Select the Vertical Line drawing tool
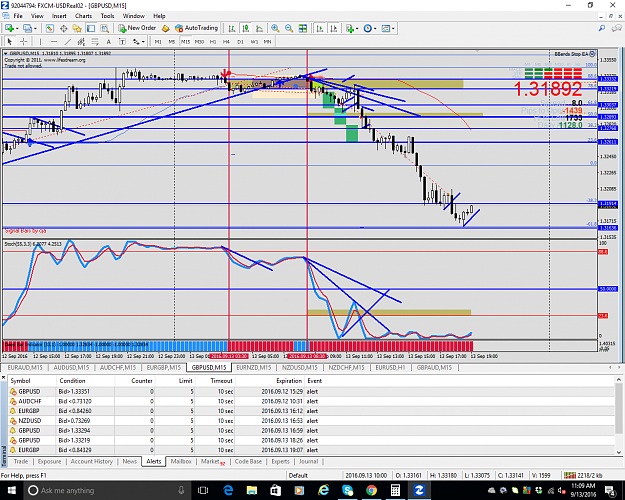 40,41
